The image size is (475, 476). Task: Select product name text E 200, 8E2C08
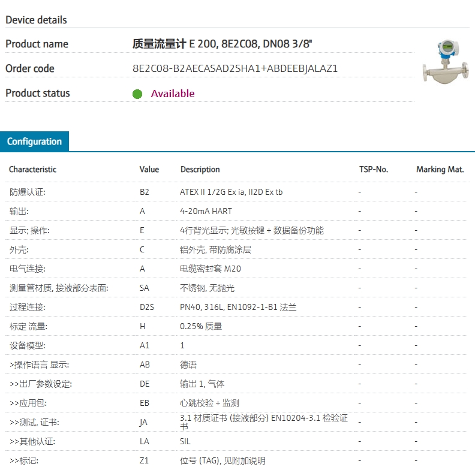click(x=224, y=44)
